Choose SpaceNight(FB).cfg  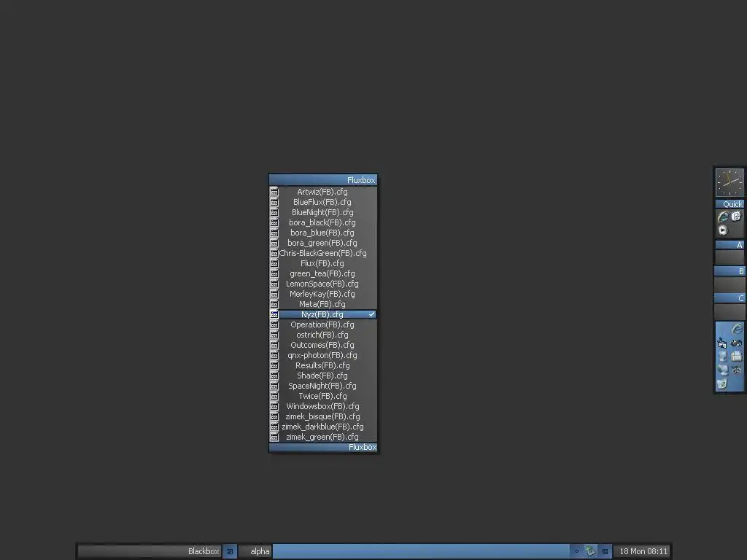(x=322, y=386)
